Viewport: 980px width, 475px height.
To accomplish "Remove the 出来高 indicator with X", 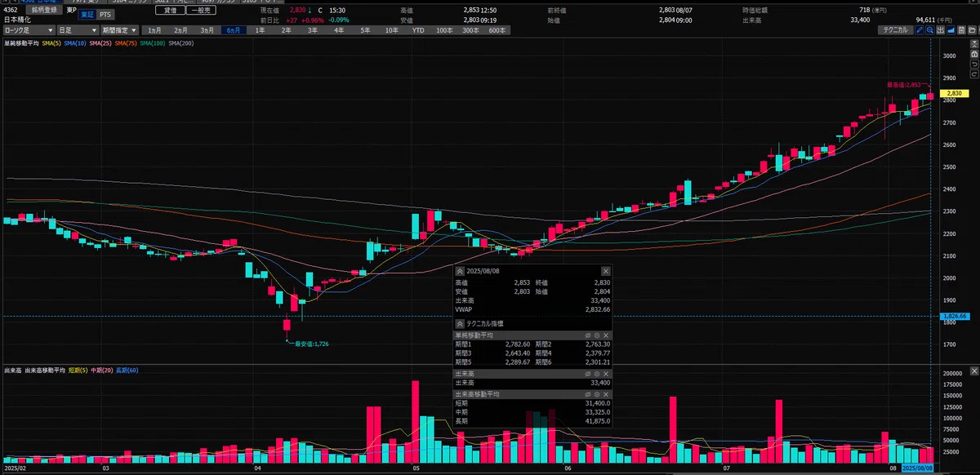I will pyautogui.click(x=606, y=374).
